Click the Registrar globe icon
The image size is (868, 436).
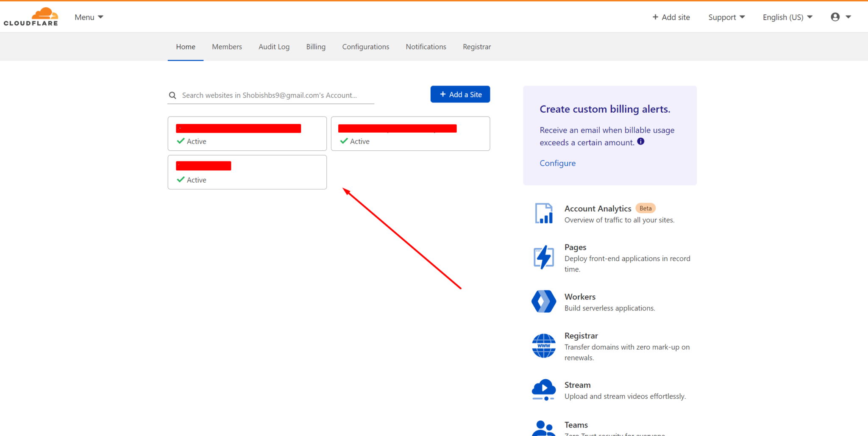tap(544, 346)
